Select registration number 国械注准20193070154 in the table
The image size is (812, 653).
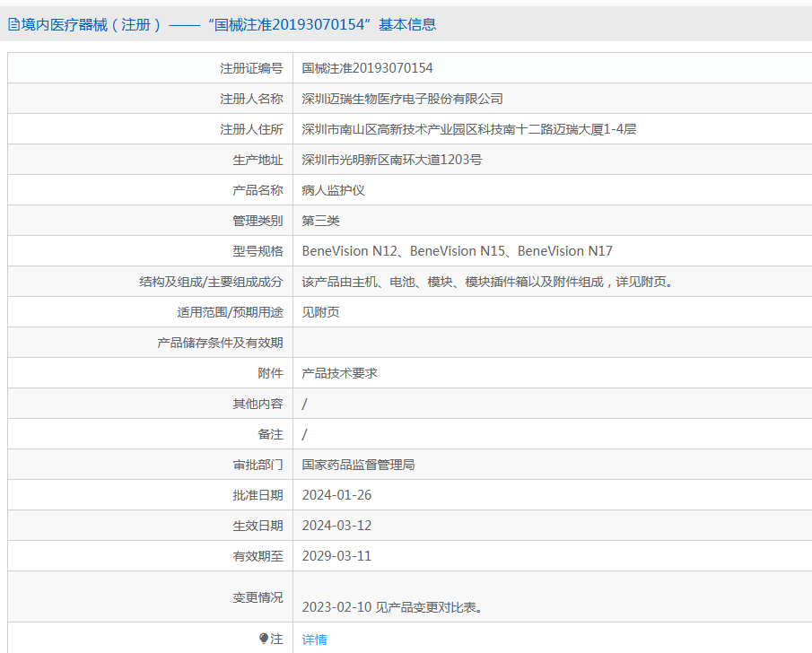click(367, 68)
